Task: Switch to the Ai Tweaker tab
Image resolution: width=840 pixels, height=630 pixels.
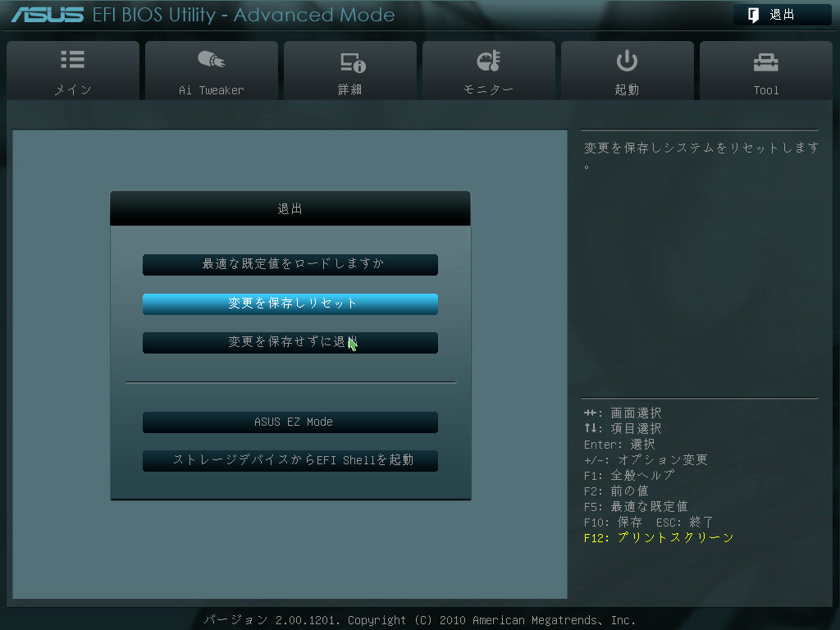Action: [211, 71]
